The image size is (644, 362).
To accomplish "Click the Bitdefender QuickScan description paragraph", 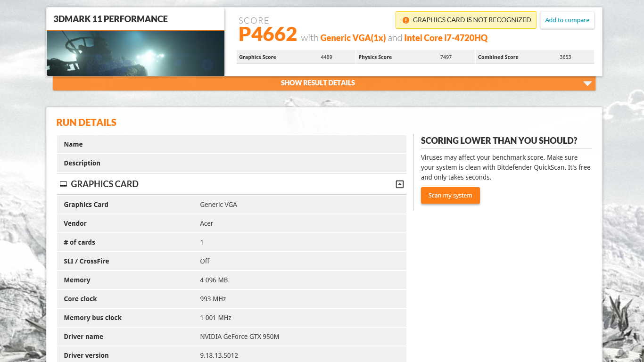I will (x=505, y=167).
